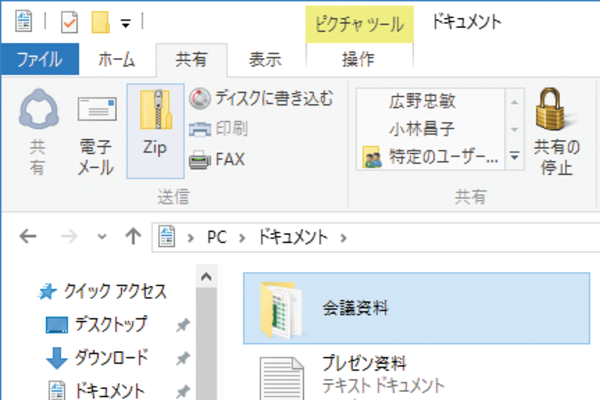
Task: Click the FAX button in ribbon
Action: point(217,159)
